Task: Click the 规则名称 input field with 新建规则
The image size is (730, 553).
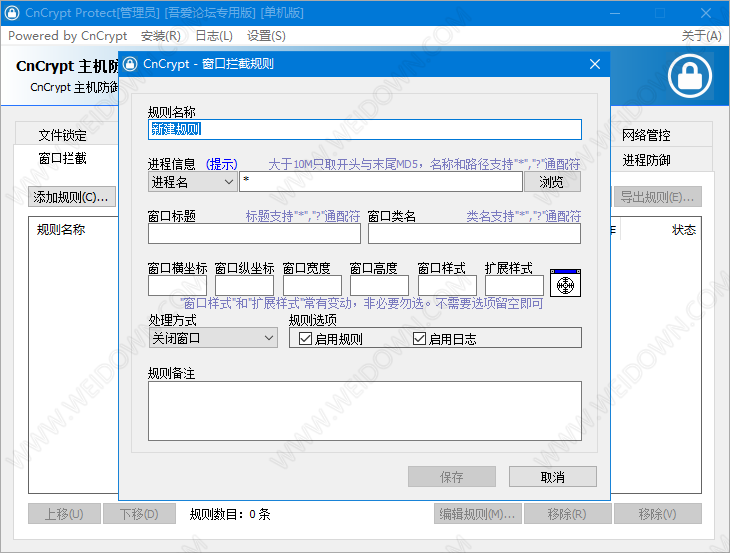Action: click(365, 129)
